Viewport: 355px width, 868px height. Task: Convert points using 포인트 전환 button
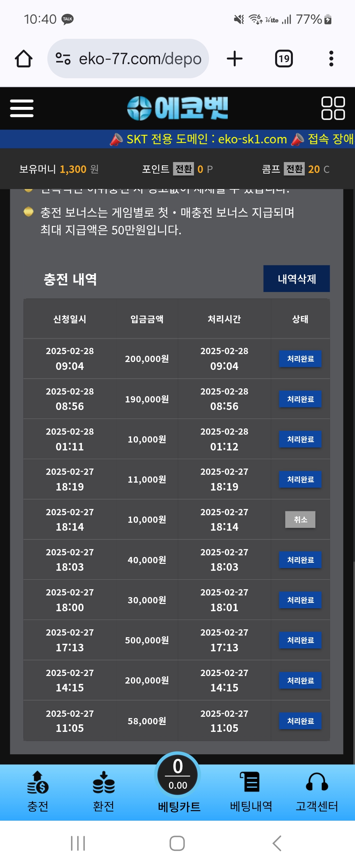pyautogui.click(x=183, y=169)
